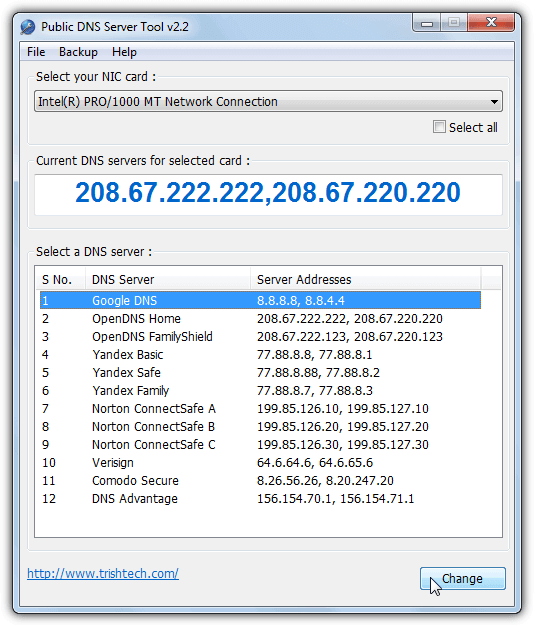Click row number 12 cell
534x625 pixels.
coord(49,499)
